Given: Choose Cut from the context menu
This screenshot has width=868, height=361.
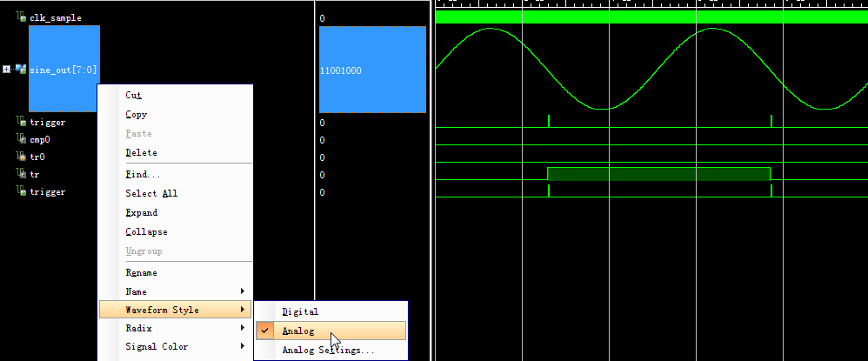Looking at the screenshot, I should coord(133,95).
